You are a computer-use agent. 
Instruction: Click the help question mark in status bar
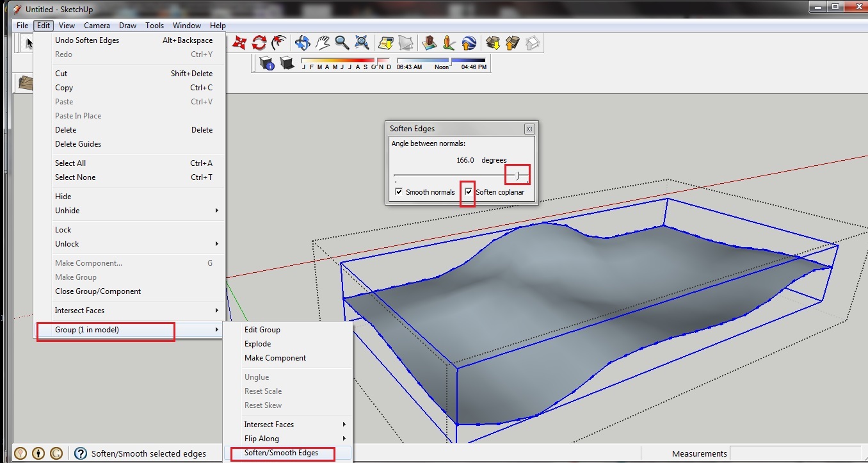[x=81, y=453]
